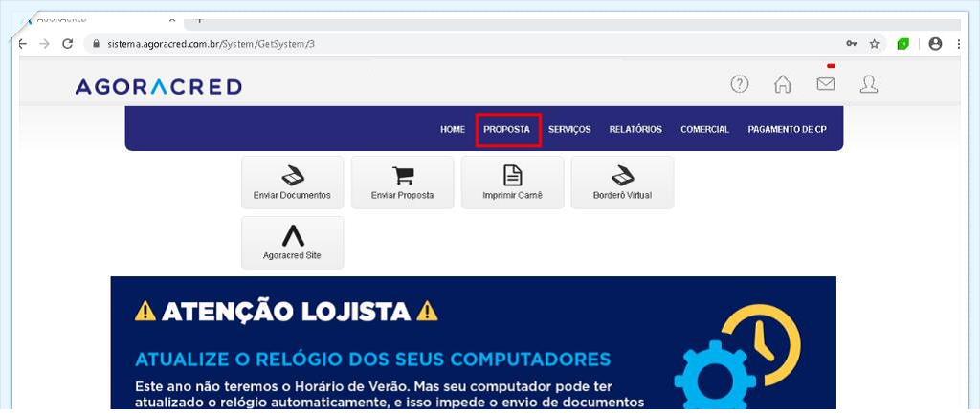Click the browser back arrow
This screenshot has width=980, height=414.
(22, 44)
